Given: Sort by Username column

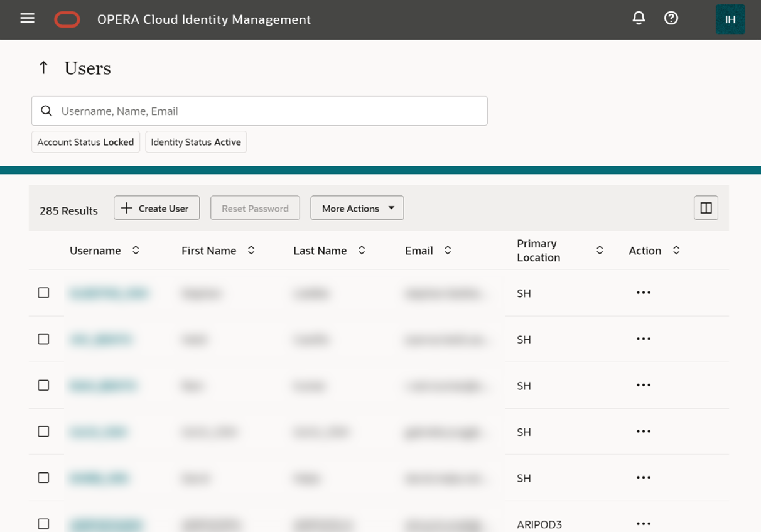Looking at the screenshot, I should (136, 250).
